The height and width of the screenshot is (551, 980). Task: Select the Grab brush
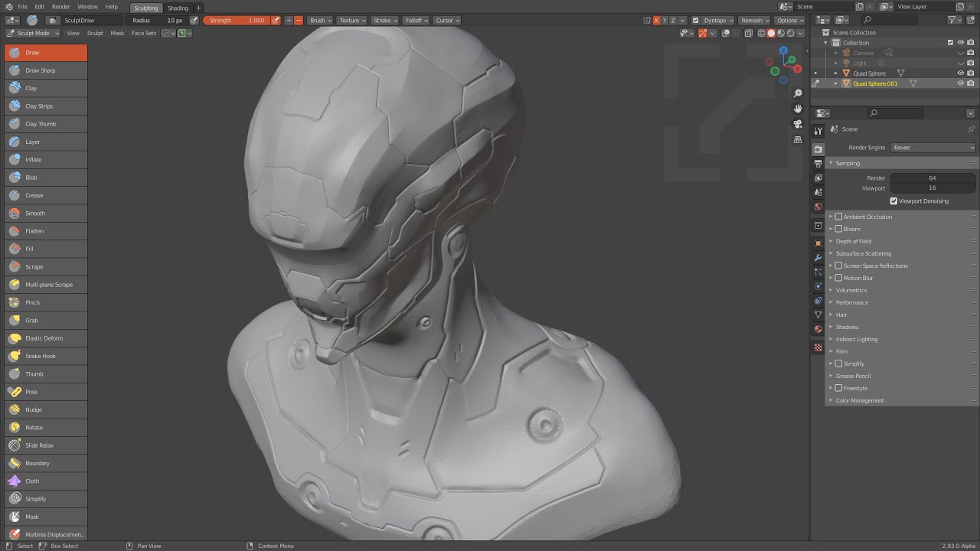coord(45,320)
